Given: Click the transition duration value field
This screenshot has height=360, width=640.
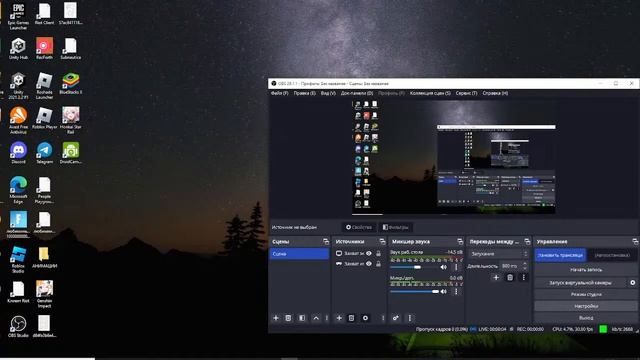Looking at the screenshot, I should (x=510, y=266).
